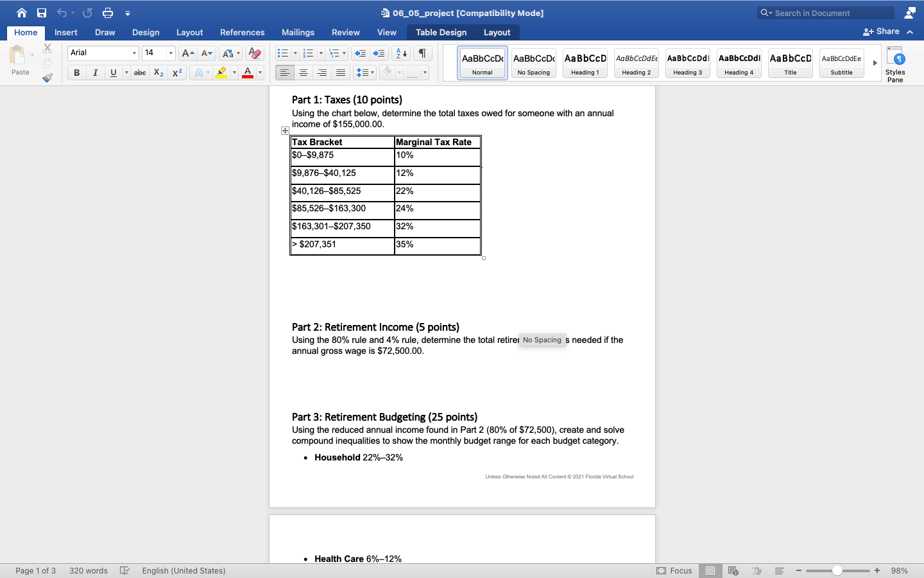The height and width of the screenshot is (578, 924).
Task: Click the Home icon in title bar
Action: pyautogui.click(x=22, y=13)
